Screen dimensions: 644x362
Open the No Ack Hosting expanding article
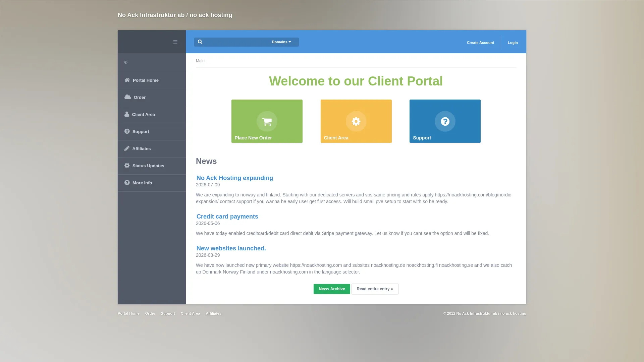coord(235,178)
